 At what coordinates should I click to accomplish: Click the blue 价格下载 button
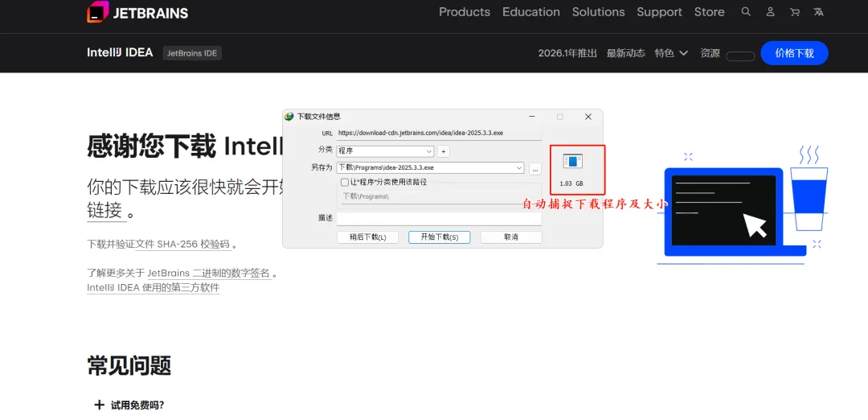pyautogui.click(x=794, y=53)
